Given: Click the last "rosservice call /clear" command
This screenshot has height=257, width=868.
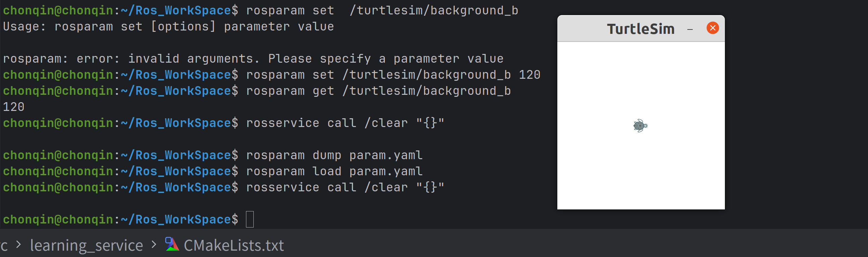Looking at the screenshot, I should [345, 187].
